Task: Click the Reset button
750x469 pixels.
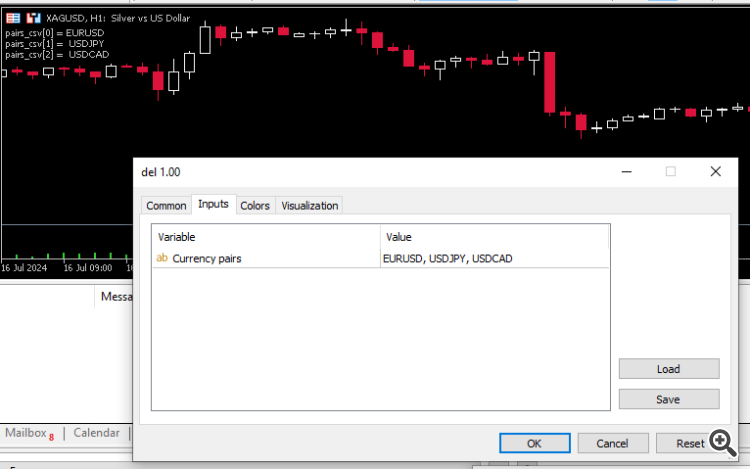Action: click(690, 443)
